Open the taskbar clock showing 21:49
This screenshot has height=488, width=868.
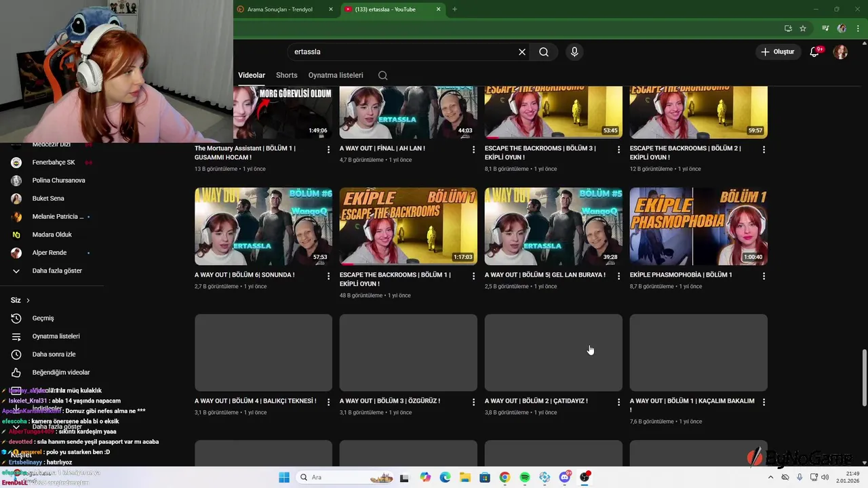click(x=849, y=477)
